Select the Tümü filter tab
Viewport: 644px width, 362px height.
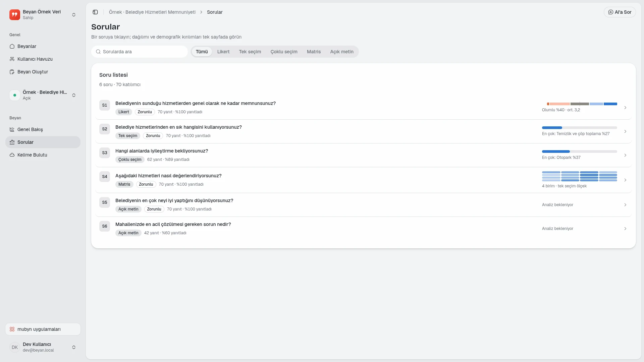pyautogui.click(x=202, y=52)
